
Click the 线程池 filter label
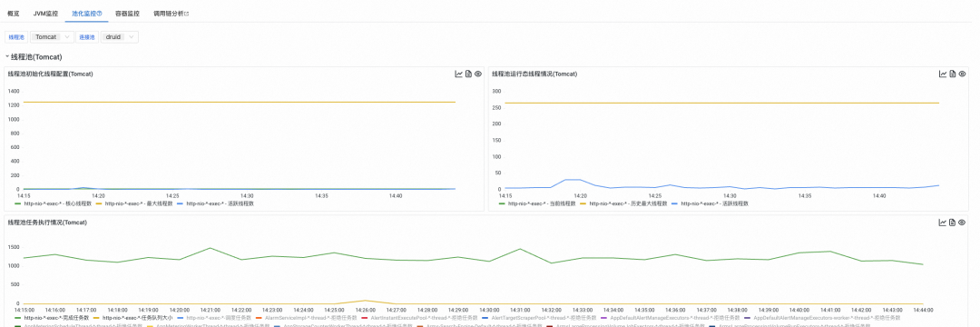point(15,37)
